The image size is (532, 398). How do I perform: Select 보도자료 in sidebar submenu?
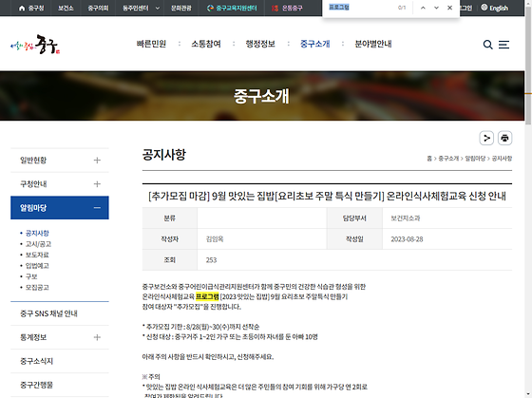coord(37,255)
